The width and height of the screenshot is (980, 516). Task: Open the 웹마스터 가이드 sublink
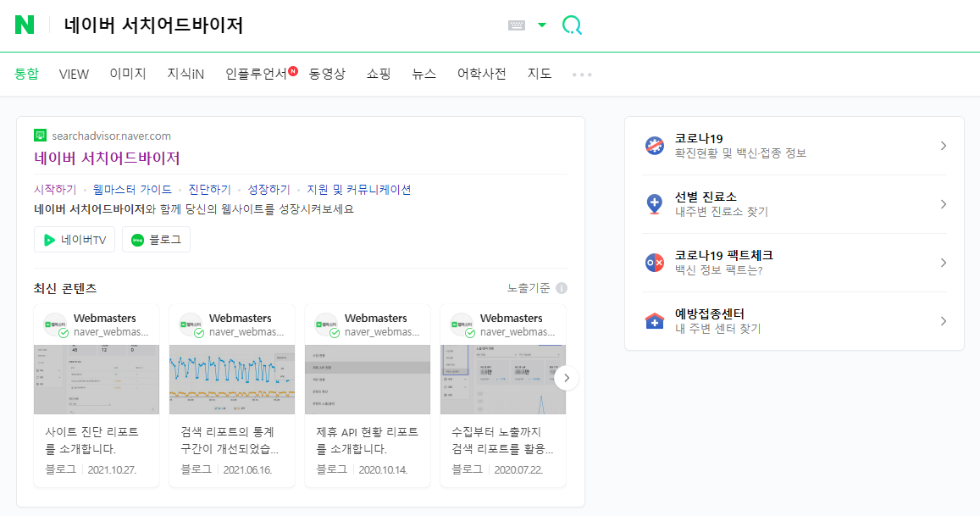click(132, 190)
